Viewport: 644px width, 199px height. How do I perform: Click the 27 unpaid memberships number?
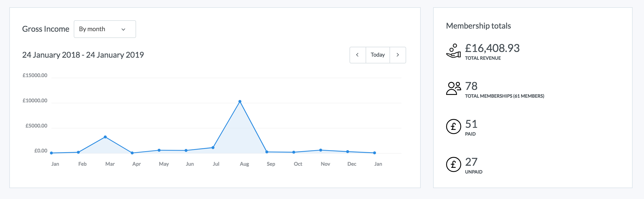[x=471, y=162]
